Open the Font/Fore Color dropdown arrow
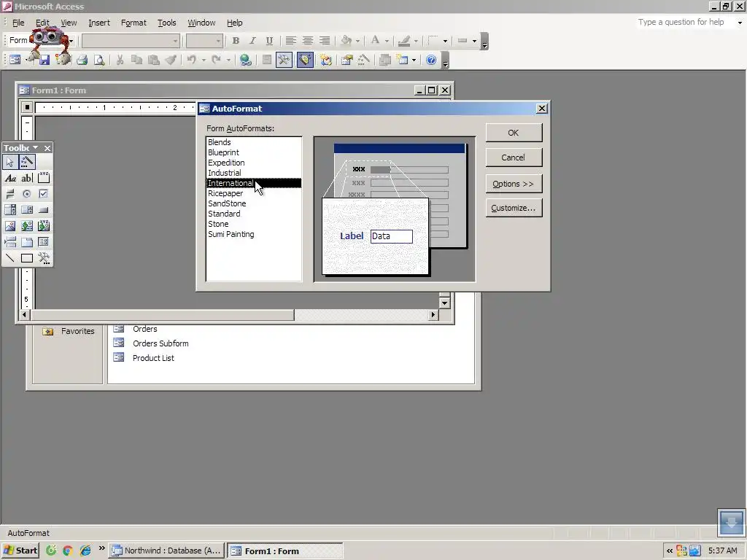This screenshot has width=747, height=560. coord(387,41)
